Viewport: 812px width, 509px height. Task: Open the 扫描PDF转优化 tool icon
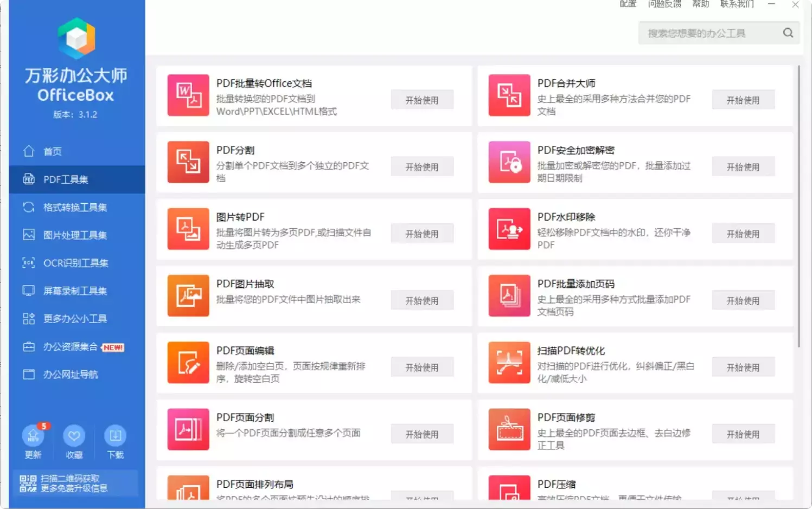click(509, 363)
